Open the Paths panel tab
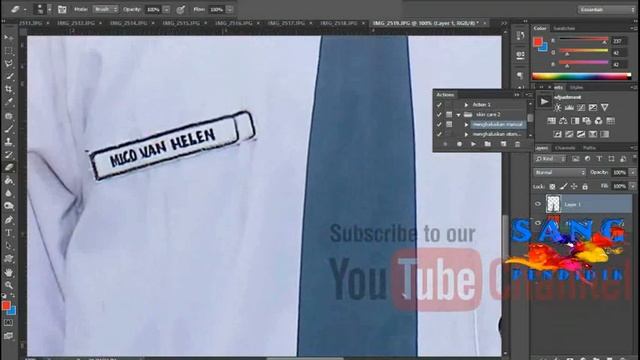 [x=589, y=148]
